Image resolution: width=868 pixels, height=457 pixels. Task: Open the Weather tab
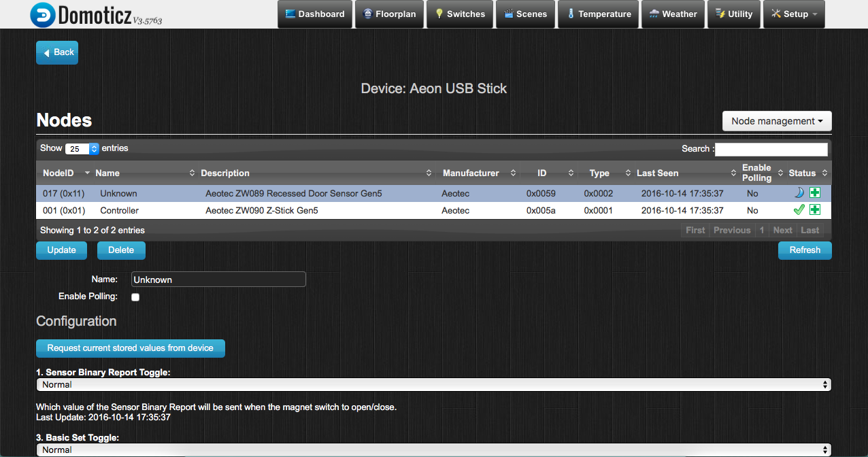point(673,14)
